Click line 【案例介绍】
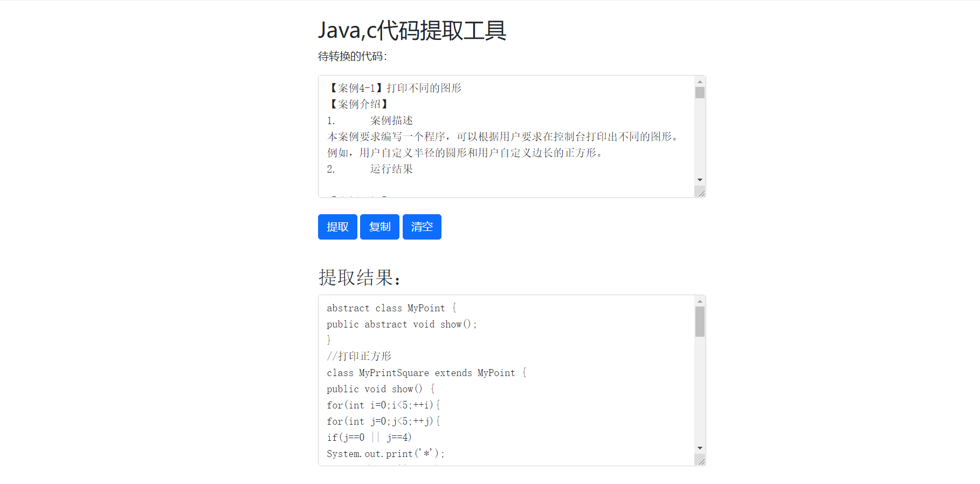980x484 pixels. point(358,104)
